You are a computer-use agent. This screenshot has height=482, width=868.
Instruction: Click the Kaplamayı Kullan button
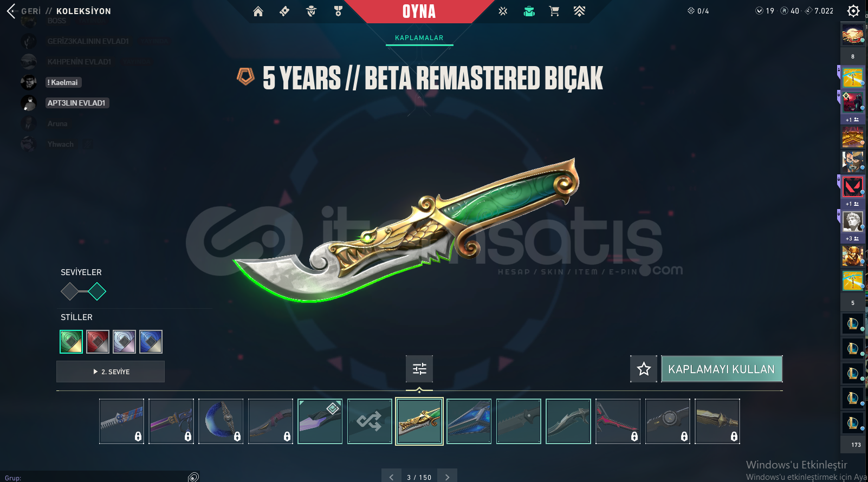(x=722, y=369)
